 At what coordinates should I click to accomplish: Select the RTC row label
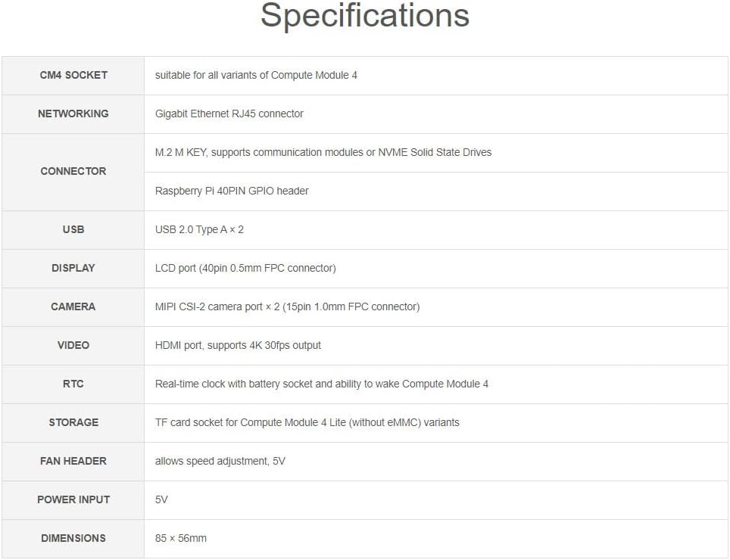click(x=73, y=384)
